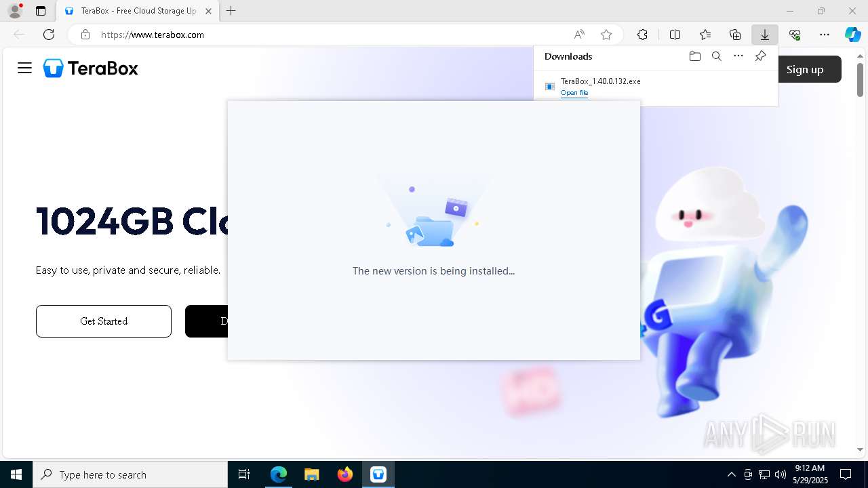868x488 pixels.
Task: Click scrollbar down arrow
Action: click(860, 449)
